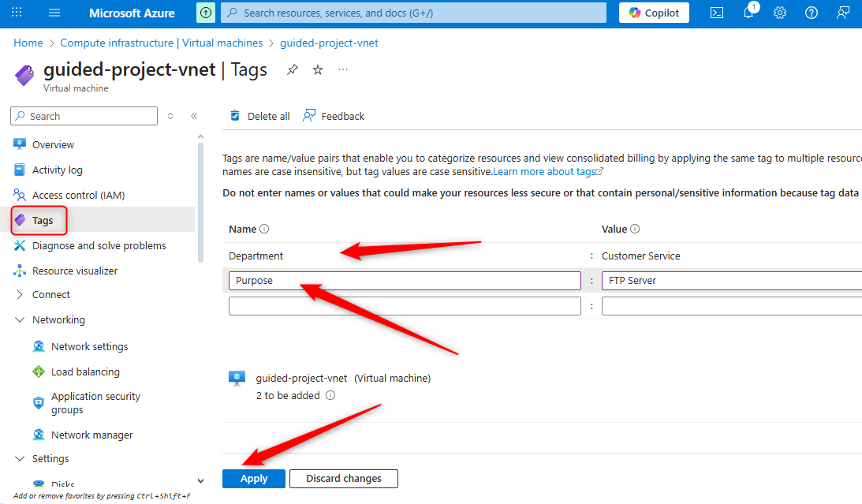The width and height of the screenshot is (862, 504).
Task: Click the sidebar scroll-down arrow
Action: 200,481
